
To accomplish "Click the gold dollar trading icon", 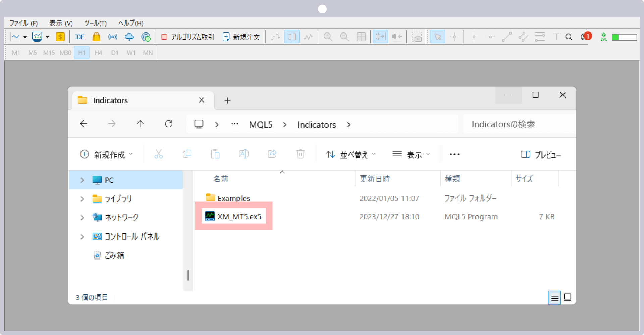I will pos(60,37).
